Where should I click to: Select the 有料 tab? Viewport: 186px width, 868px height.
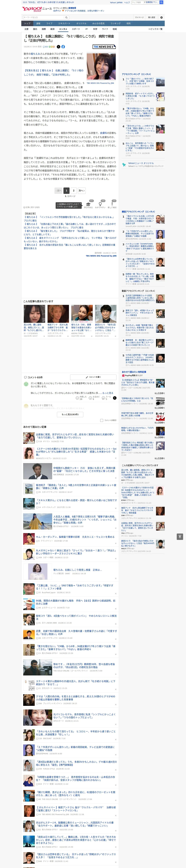point(128,24)
